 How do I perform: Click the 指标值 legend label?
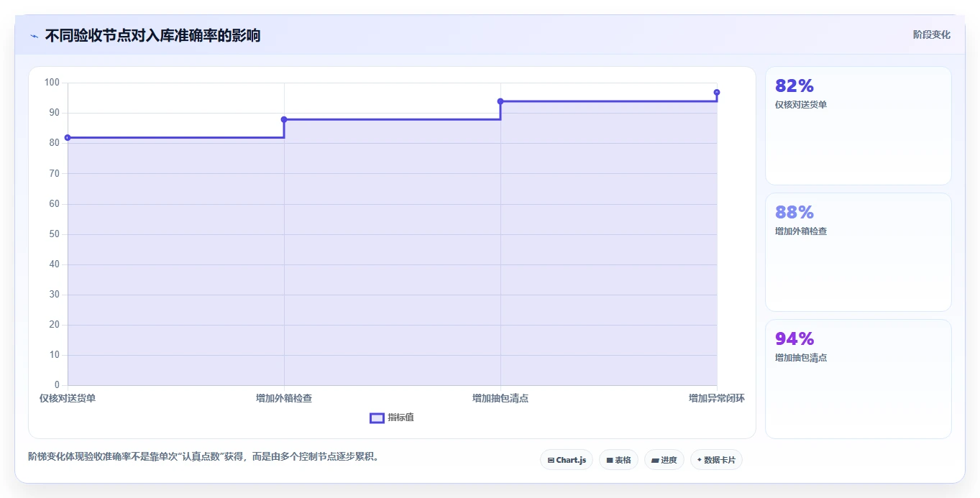[x=400, y=418]
